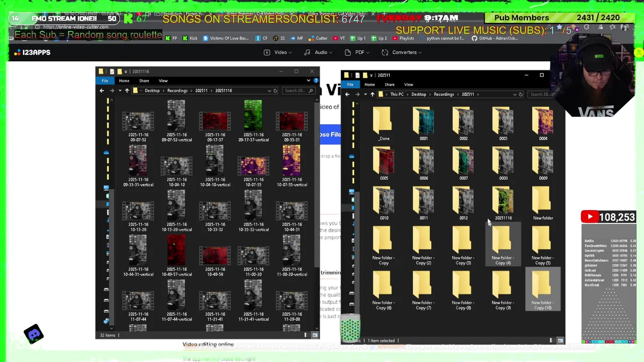Select the plain 'New folder' item

click(543, 203)
